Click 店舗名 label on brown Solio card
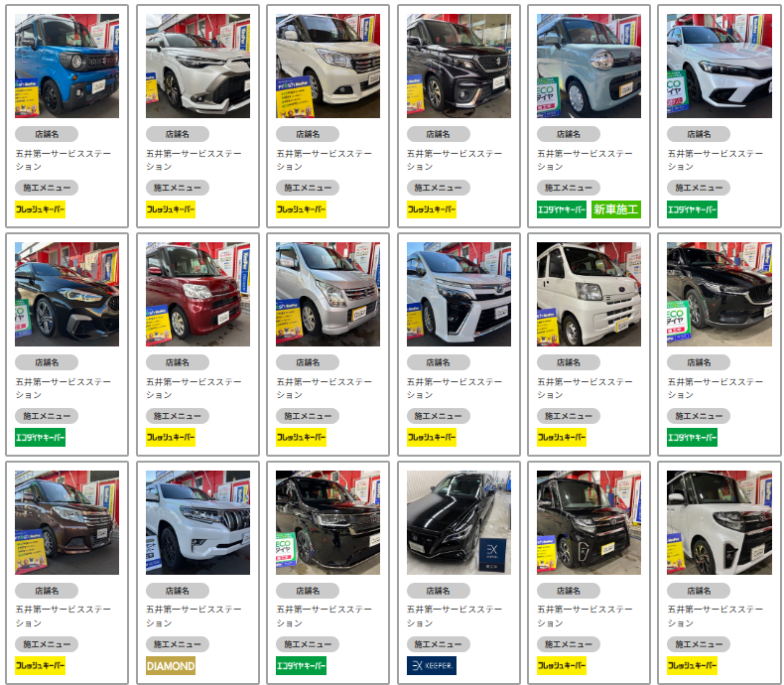 (x=47, y=591)
